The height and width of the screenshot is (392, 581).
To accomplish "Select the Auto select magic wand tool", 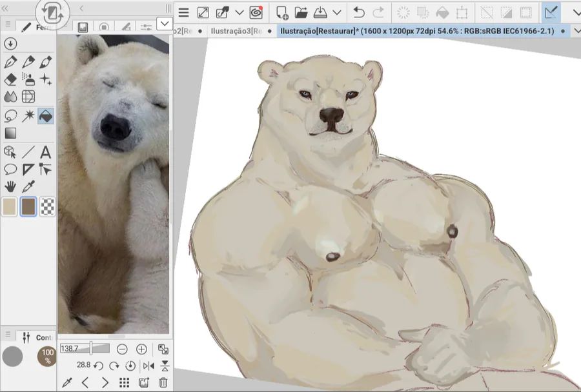I will pos(28,116).
